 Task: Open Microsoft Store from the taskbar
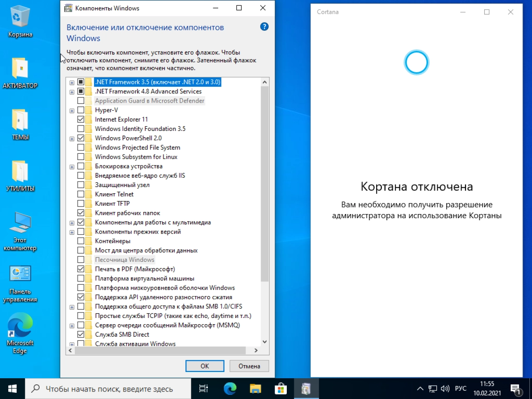[x=281, y=389]
